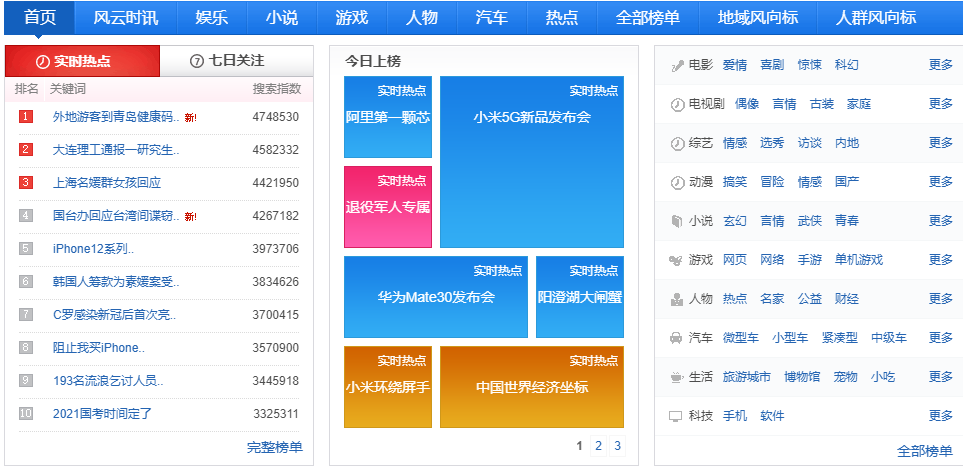The height and width of the screenshot is (471, 963).
Task: Open keyword 大连理工通报一研究生
Action: [x=116, y=150]
